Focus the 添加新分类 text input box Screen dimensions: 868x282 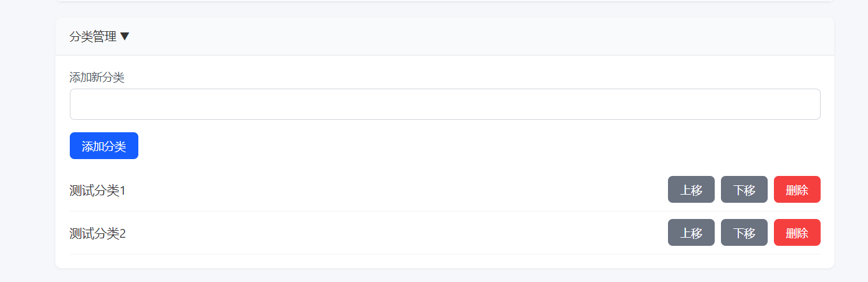click(x=444, y=104)
